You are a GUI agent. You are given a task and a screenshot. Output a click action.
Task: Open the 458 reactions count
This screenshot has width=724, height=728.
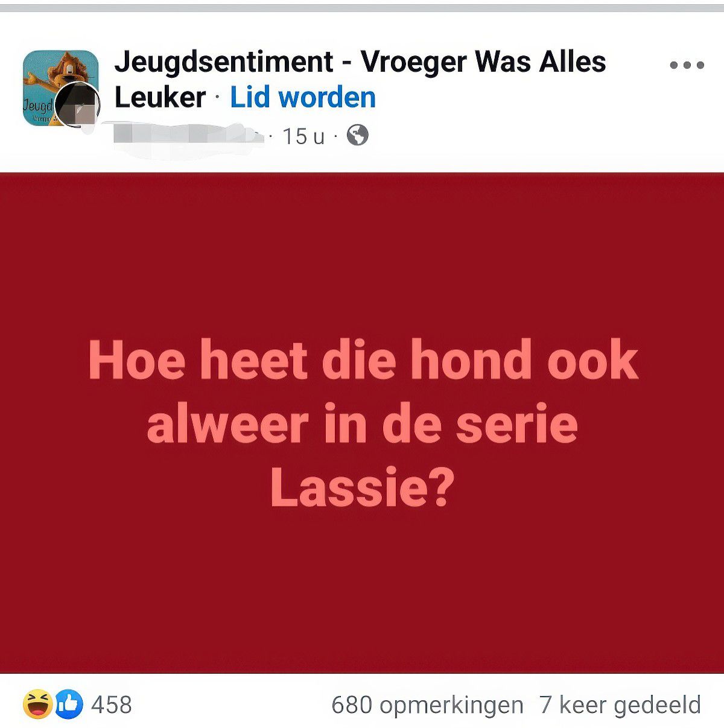pos(111,704)
